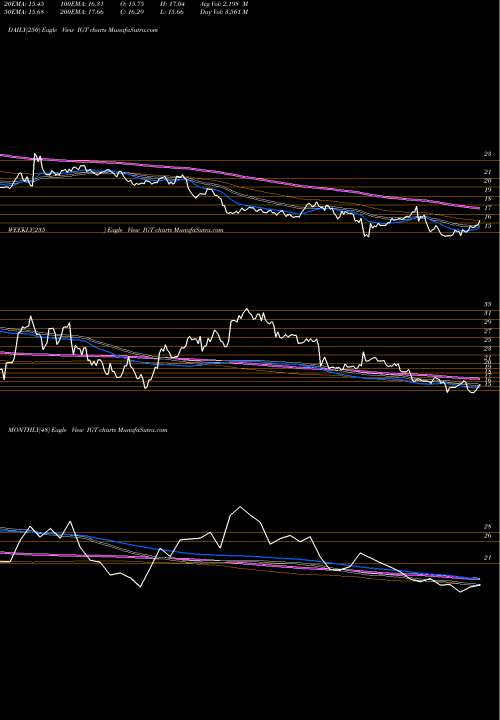Click the highest peak of the monthly price line

240,507
